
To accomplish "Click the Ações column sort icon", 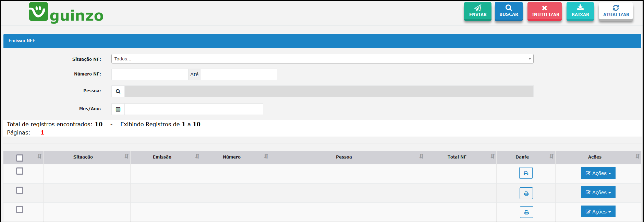I will tap(637, 156).
